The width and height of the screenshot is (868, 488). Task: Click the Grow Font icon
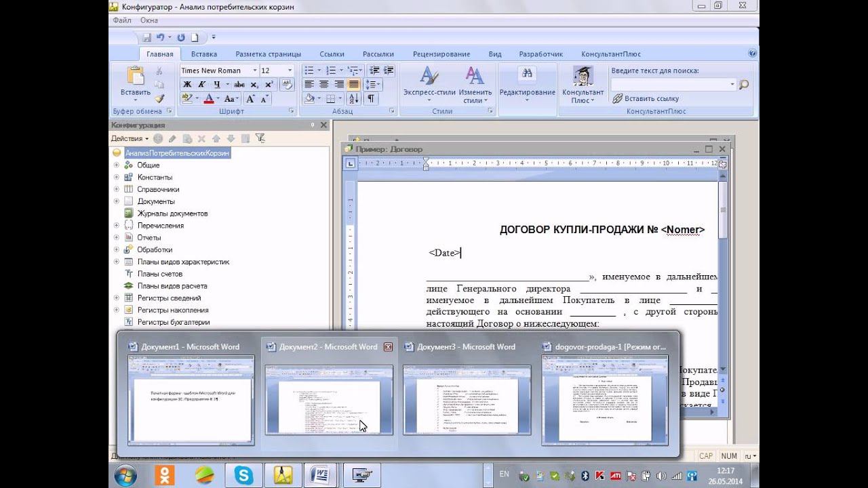coord(250,99)
